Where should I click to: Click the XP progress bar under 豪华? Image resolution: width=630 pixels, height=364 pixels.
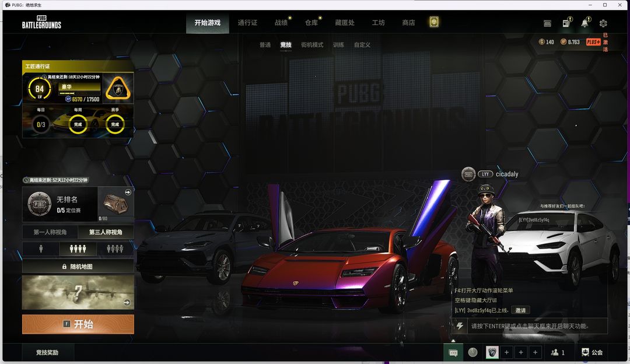click(x=79, y=93)
